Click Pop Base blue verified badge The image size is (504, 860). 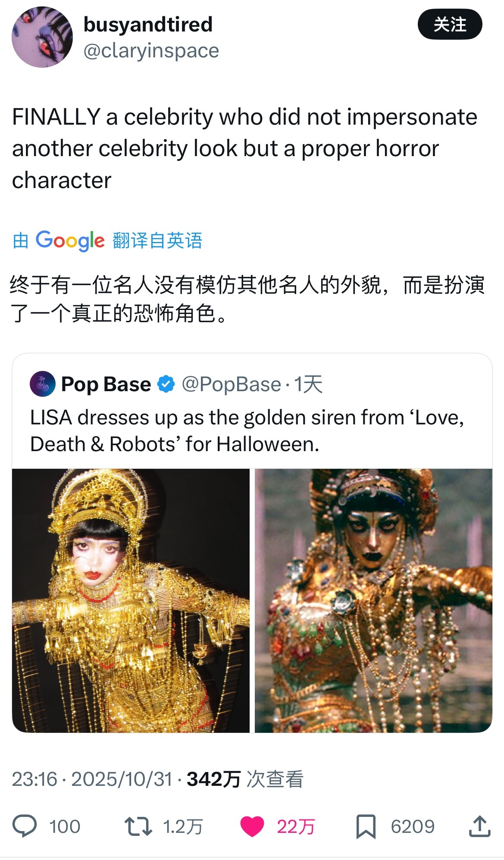(166, 383)
